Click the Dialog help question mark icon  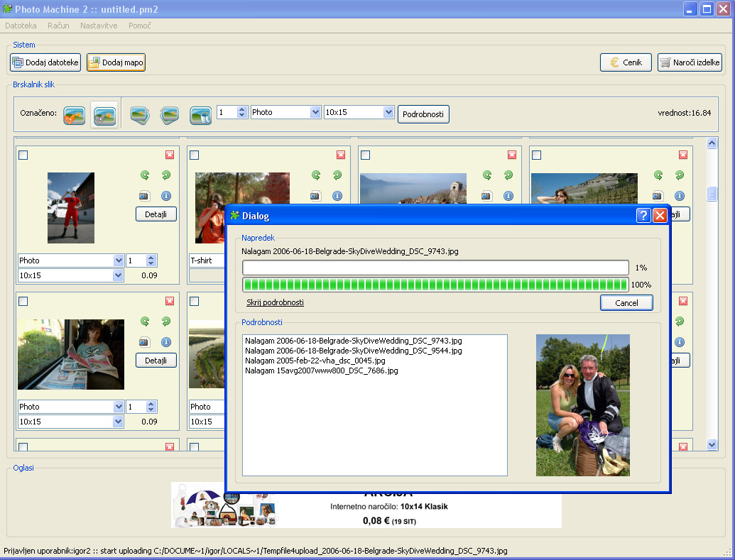tap(643, 216)
